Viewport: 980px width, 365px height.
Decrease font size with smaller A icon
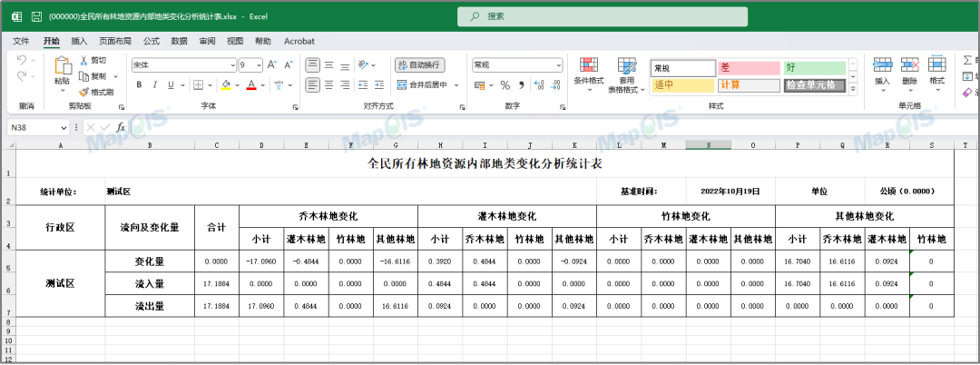click(x=289, y=65)
